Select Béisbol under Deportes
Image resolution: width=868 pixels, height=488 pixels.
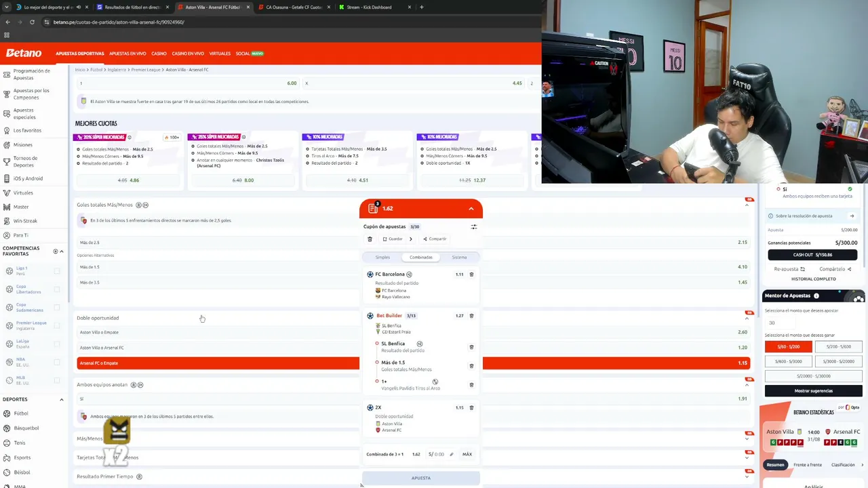[x=22, y=472]
